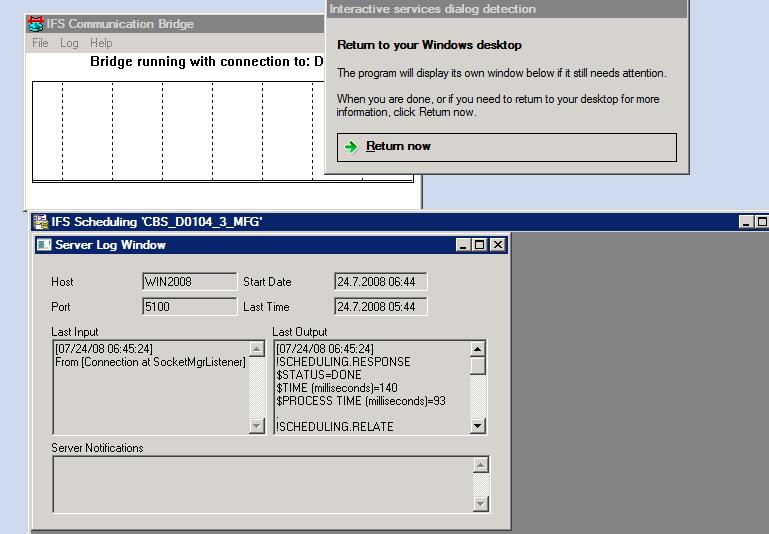Image resolution: width=769 pixels, height=534 pixels.
Task: Click the Host field containing WIN2008
Action: (189, 282)
